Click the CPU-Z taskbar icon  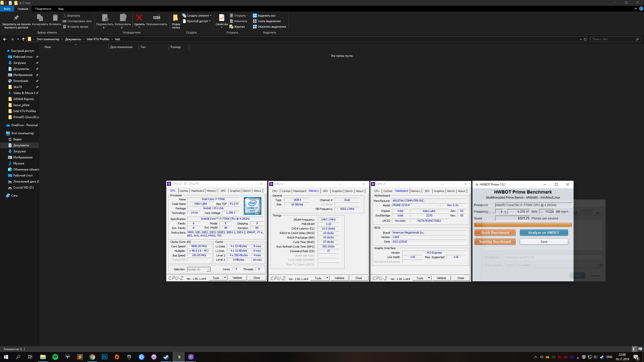(x=191, y=357)
